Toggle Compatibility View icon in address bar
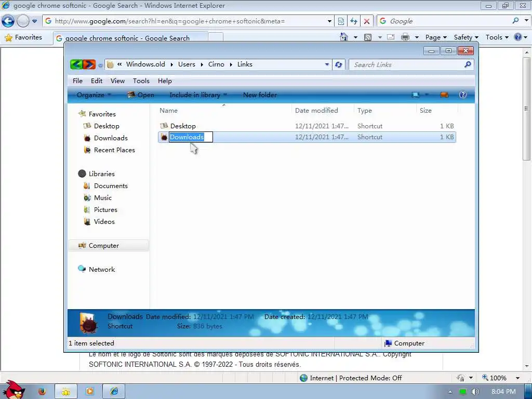This screenshot has width=532, height=399. [x=341, y=21]
